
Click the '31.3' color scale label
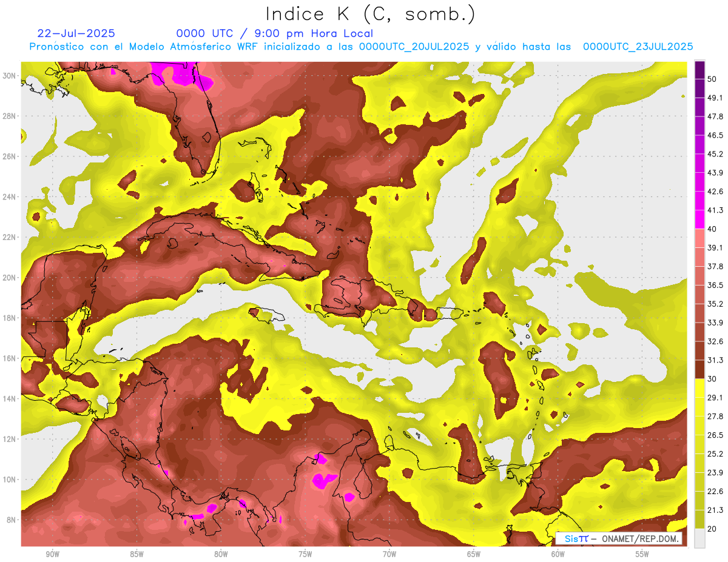point(715,360)
